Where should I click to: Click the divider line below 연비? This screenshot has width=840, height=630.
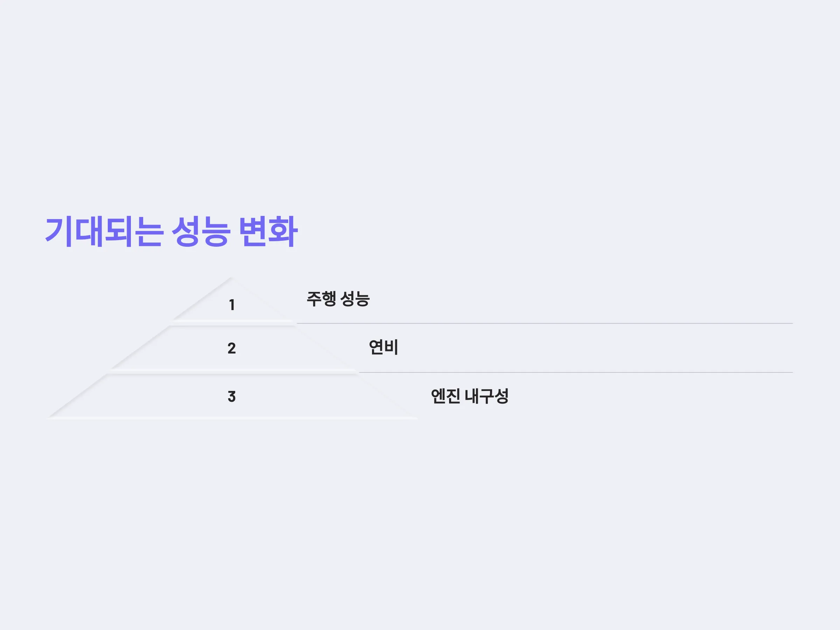point(576,372)
